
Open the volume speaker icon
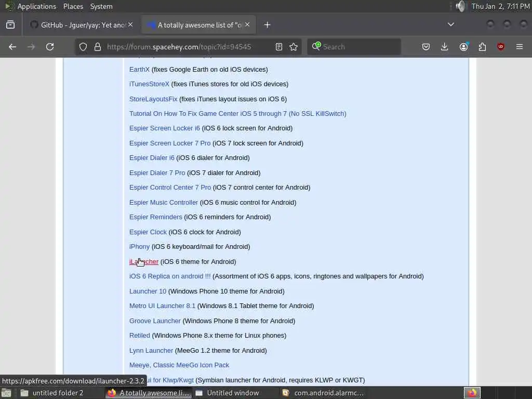pyautogui.click(x=461, y=6)
